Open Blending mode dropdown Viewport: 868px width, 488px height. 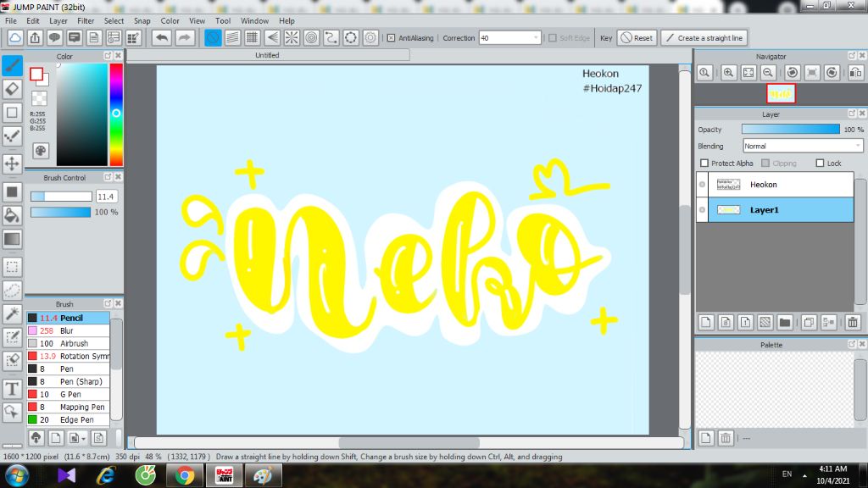858,146
